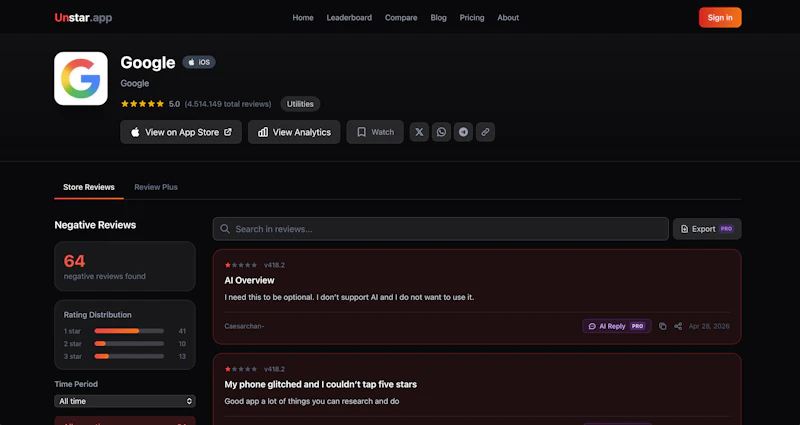Copy link icon button
800x425 pixels.
point(485,132)
